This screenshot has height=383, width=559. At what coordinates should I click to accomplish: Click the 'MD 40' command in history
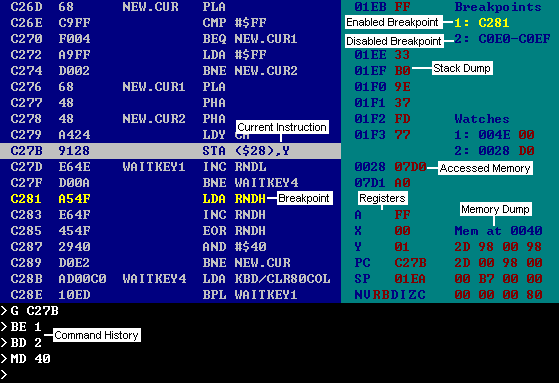point(30,359)
